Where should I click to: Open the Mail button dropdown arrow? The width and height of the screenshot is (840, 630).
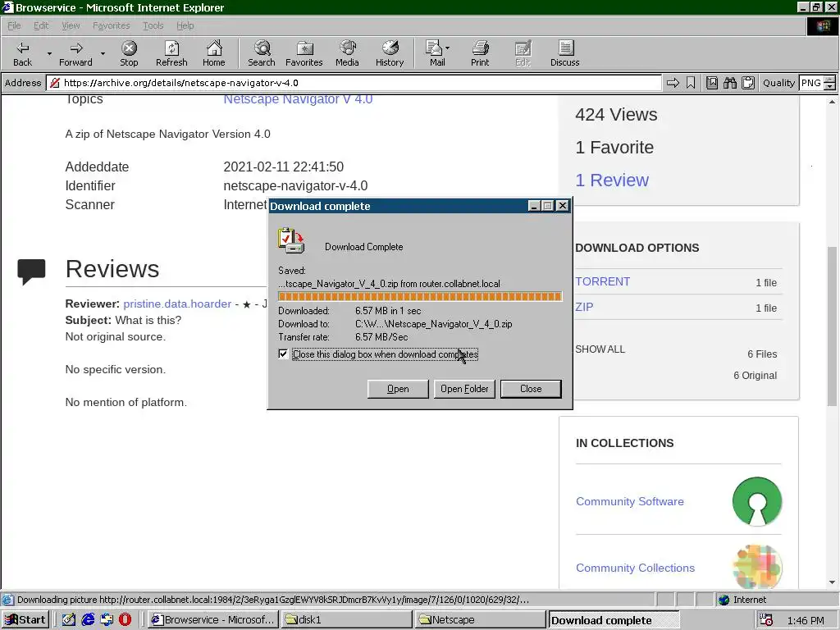pos(447,48)
